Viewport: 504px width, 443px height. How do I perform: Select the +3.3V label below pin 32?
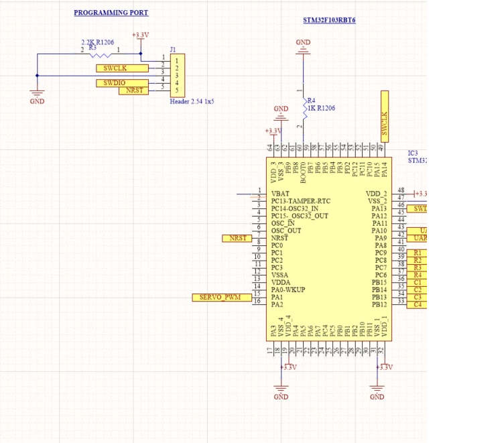click(x=385, y=367)
